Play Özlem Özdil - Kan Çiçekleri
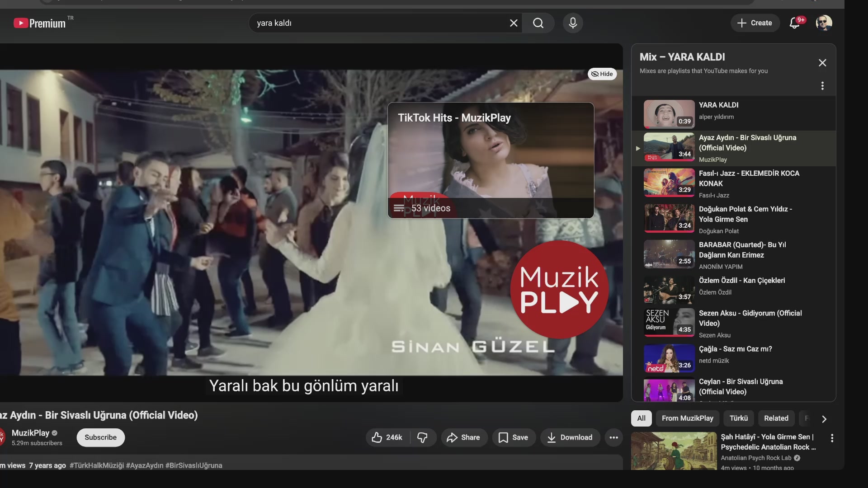The image size is (868, 488). pos(733,290)
